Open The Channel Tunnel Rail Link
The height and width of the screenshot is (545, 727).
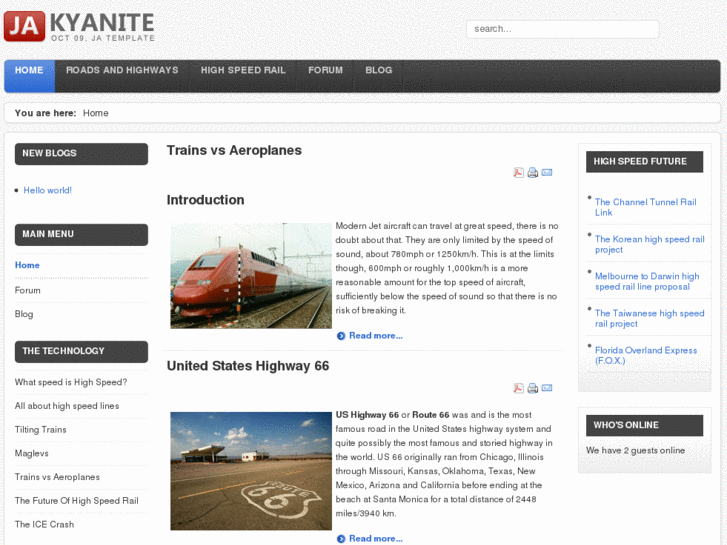pyautogui.click(x=645, y=207)
